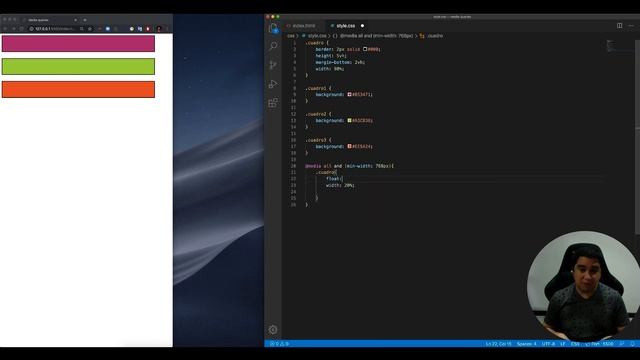Click the editor vertical scrollbar
This screenshot has width=640, height=360.
pyautogui.click(x=637, y=137)
